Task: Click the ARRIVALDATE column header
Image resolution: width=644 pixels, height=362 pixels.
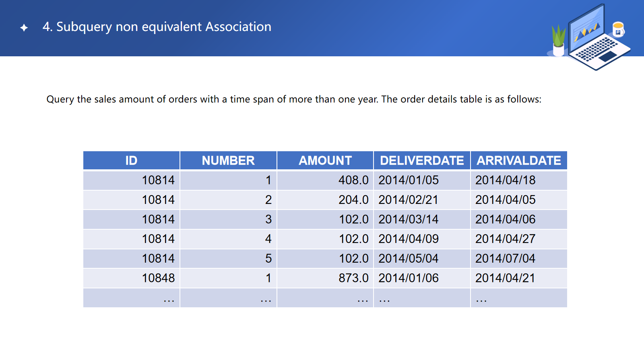Action: (x=519, y=160)
